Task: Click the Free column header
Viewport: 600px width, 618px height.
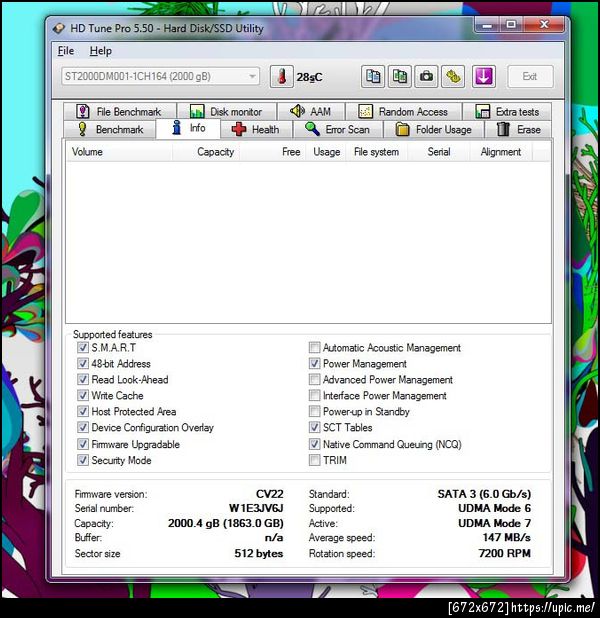Action: coord(272,152)
